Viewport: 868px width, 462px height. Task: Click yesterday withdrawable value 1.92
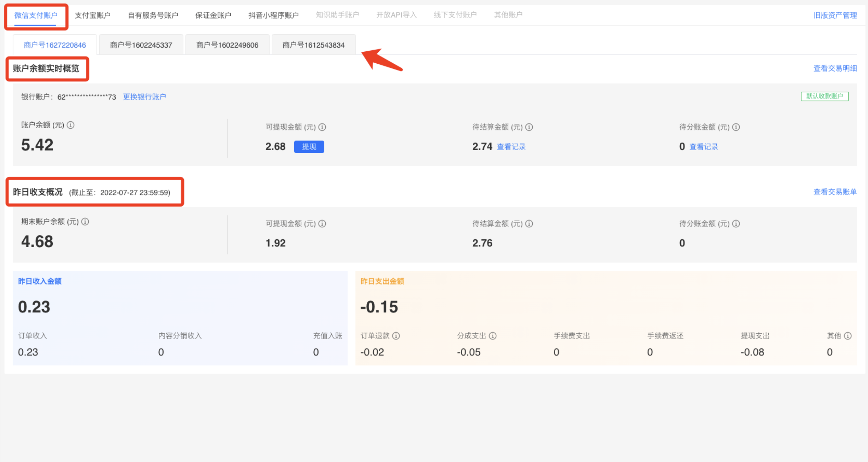click(276, 244)
